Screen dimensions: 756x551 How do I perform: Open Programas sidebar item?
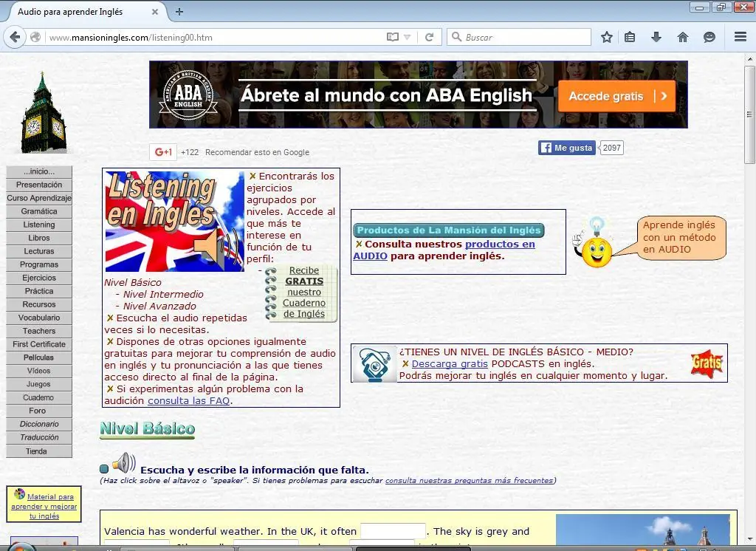coord(39,264)
